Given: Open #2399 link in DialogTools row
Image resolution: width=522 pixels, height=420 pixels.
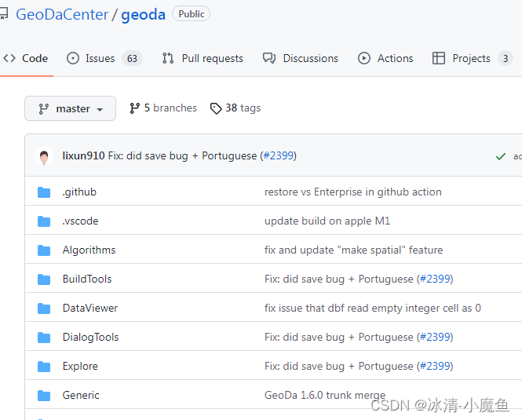Looking at the screenshot, I should (x=435, y=337).
